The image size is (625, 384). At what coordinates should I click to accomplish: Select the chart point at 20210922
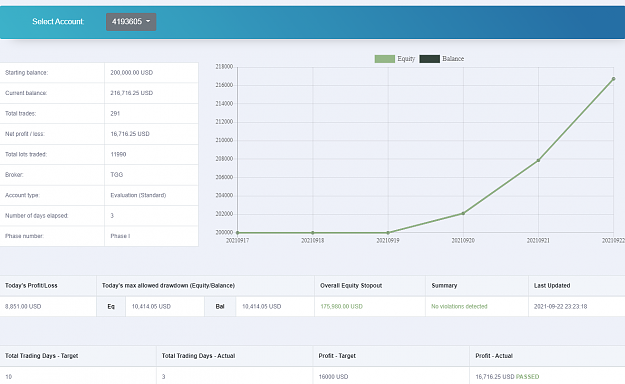click(x=613, y=79)
